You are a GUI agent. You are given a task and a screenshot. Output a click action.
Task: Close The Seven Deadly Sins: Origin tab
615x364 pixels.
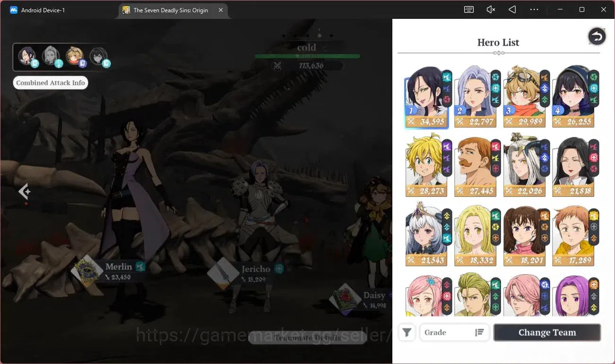[221, 10]
